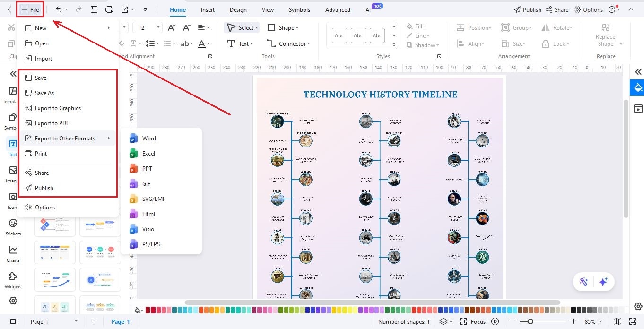Open the Widgets sidebar panel

(x=13, y=280)
